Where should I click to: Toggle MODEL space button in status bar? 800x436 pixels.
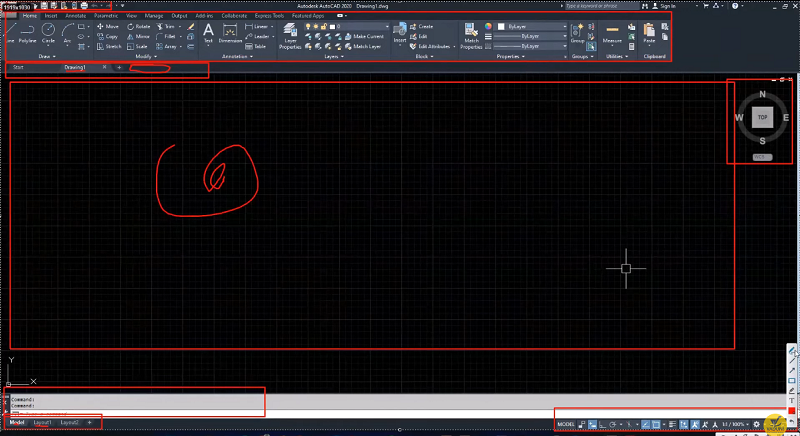(x=566, y=424)
